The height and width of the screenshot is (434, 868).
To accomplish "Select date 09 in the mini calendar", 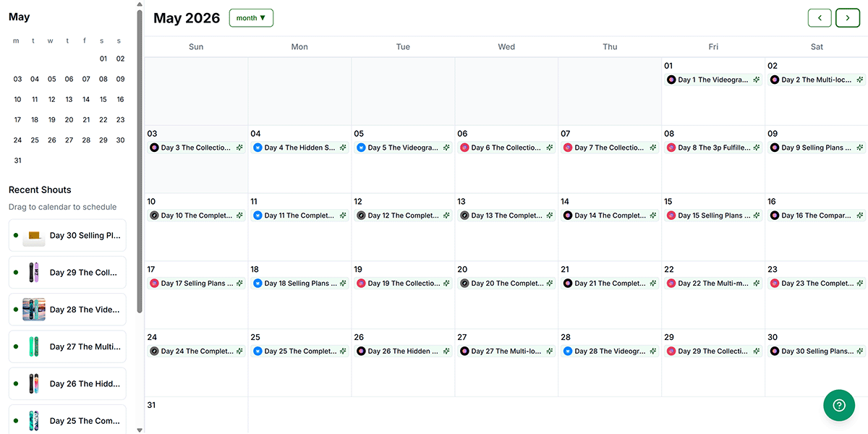I will pyautogui.click(x=120, y=80).
